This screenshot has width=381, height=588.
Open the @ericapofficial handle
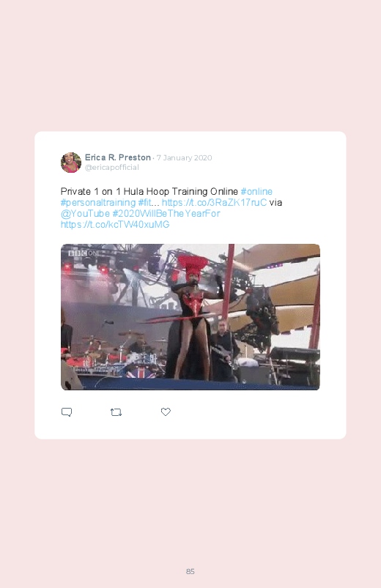point(112,167)
